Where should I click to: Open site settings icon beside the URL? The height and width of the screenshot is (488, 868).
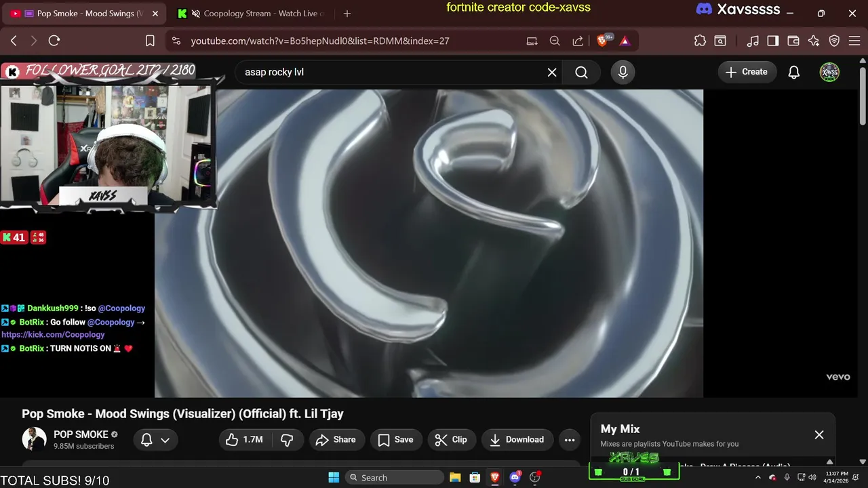[176, 41]
